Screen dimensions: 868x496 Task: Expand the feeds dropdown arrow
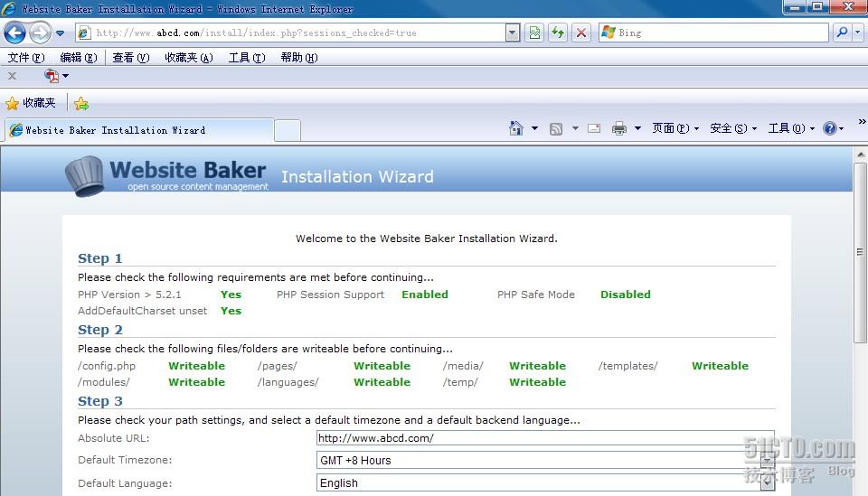coord(575,128)
